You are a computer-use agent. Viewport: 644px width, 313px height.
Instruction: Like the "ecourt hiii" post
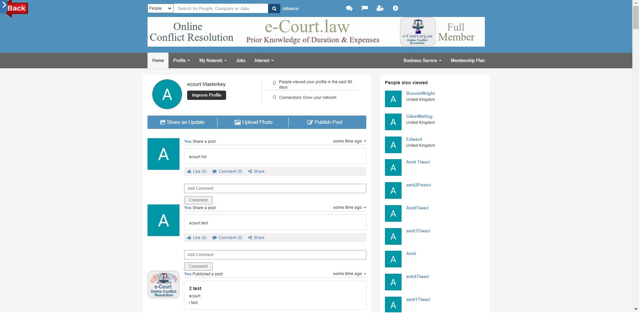coord(197,171)
